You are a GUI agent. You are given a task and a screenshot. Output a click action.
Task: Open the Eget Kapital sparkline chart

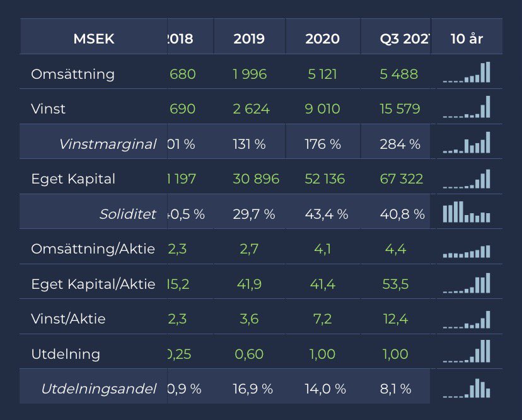(x=467, y=179)
